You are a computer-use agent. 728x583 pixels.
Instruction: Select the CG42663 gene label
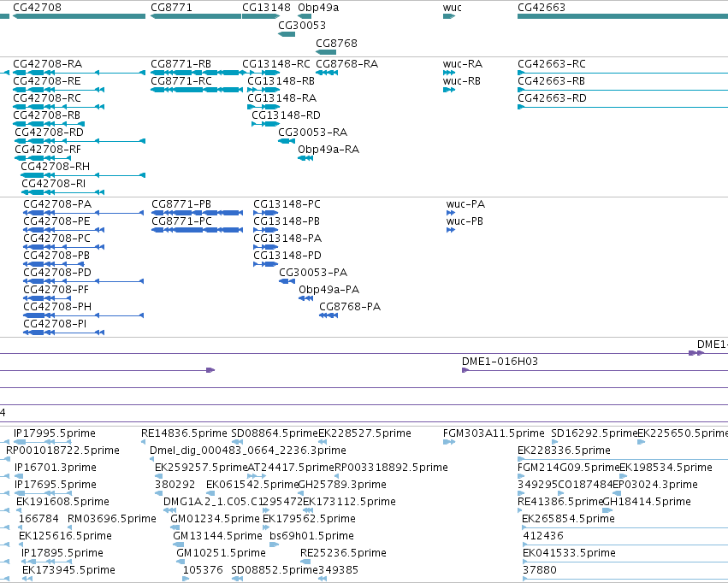click(x=542, y=8)
